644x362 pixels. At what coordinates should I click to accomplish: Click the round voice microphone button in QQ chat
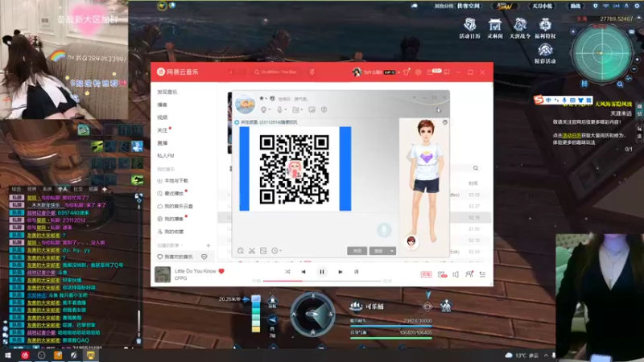(x=384, y=230)
